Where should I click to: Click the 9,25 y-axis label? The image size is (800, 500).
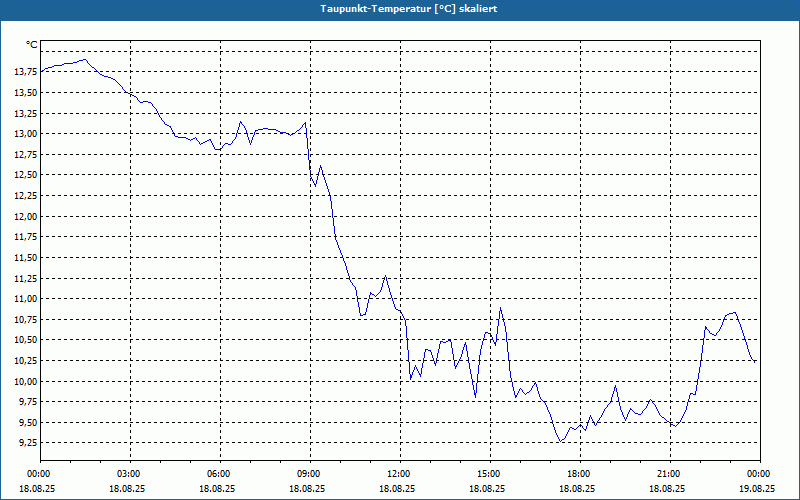[28, 443]
